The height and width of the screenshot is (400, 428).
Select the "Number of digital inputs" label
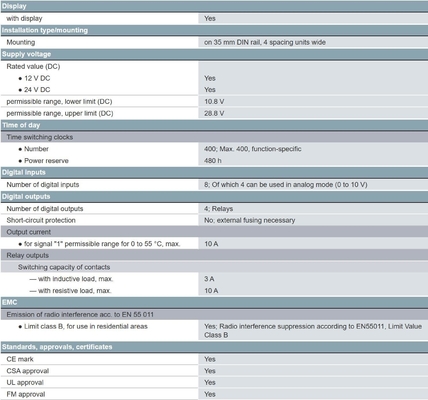[43, 185]
